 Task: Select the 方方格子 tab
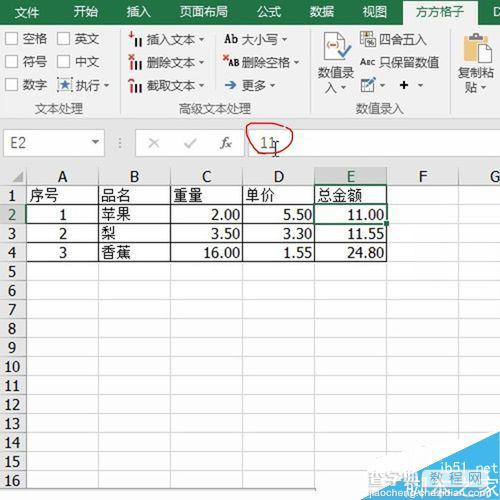440,12
